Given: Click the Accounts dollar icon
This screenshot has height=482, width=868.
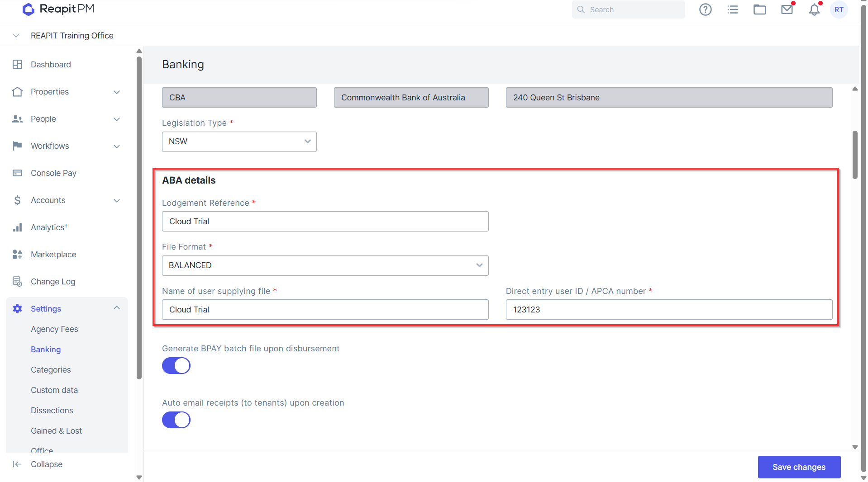Looking at the screenshot, I should [x=17, y=200].
